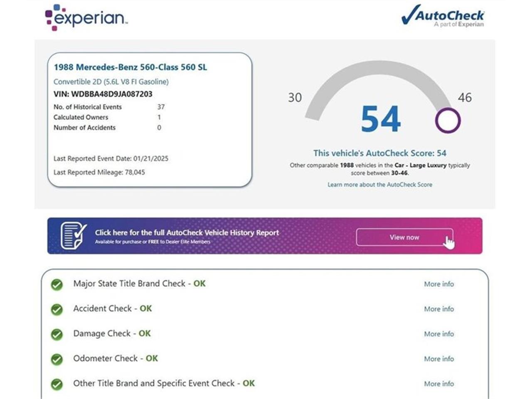
Task: Show More info for Damage Check
Action: pyautogui.click(x=438, y=334)
